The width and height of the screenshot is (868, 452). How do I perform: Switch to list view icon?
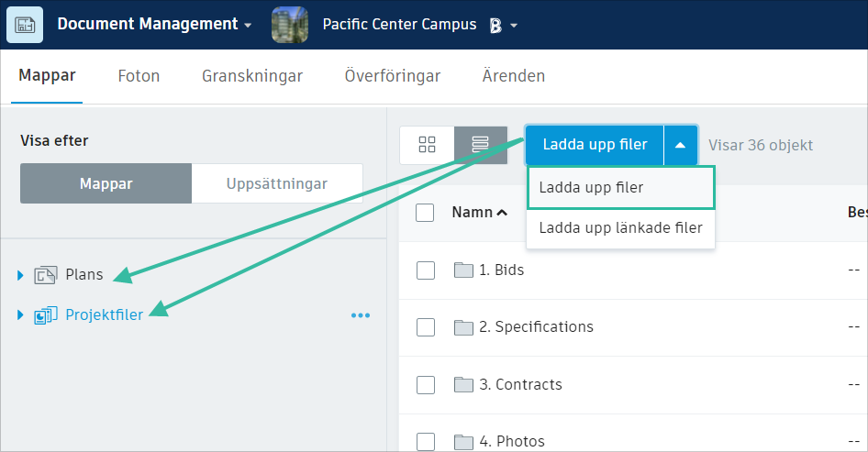(481, 145)
